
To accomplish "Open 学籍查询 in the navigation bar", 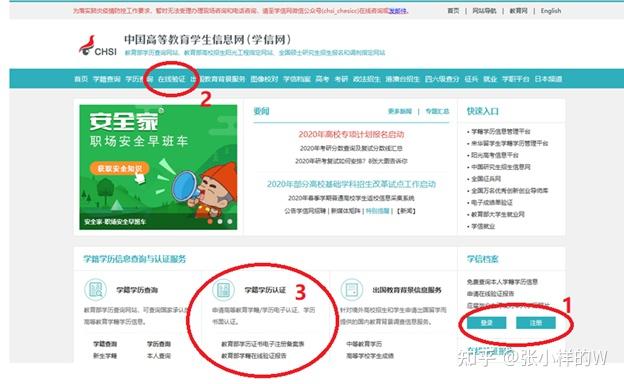I will pos(107,79).
